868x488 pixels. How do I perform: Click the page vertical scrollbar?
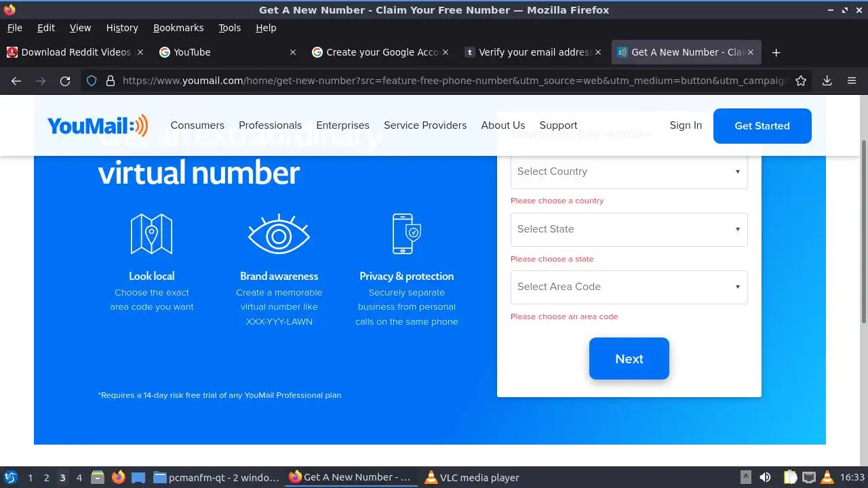863,230
